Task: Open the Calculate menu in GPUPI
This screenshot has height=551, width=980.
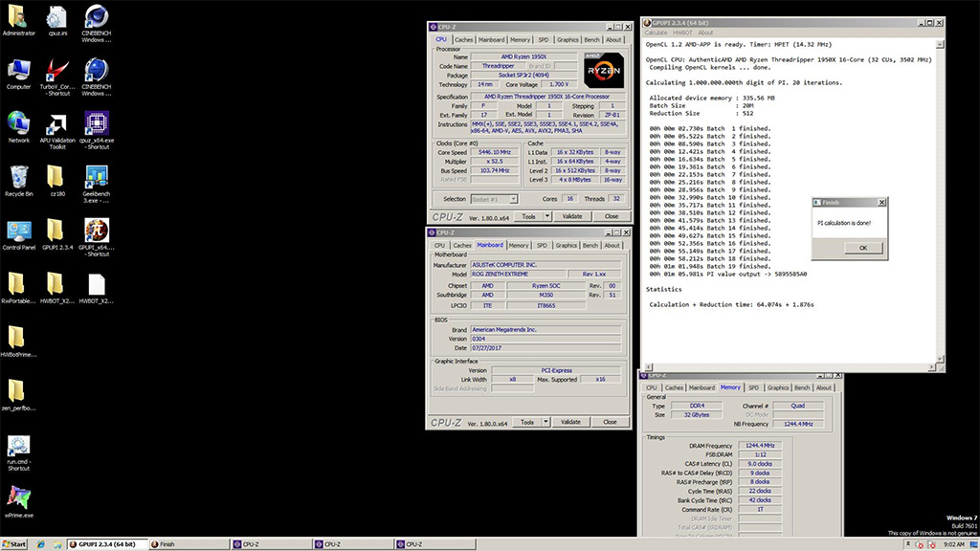Action: (x=657, y=33)
